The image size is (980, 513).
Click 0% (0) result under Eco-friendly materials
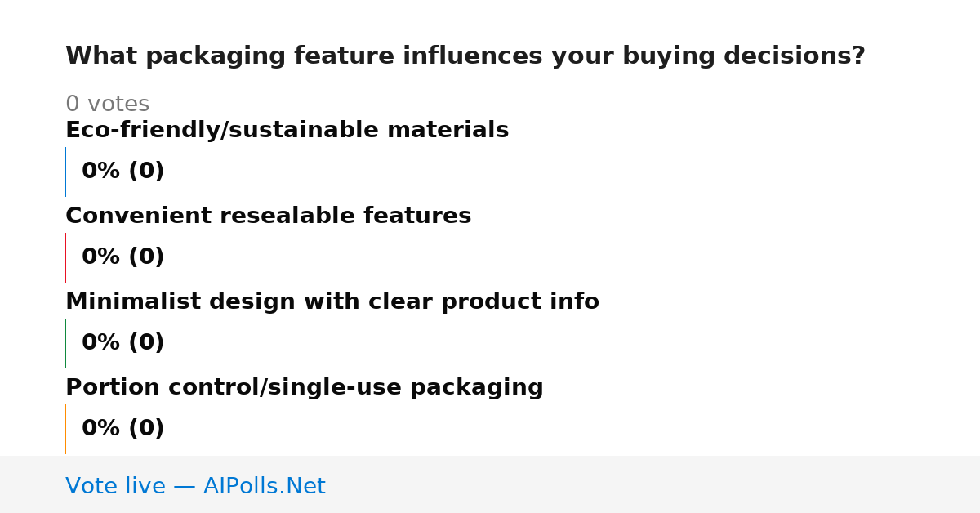(122, 172)
